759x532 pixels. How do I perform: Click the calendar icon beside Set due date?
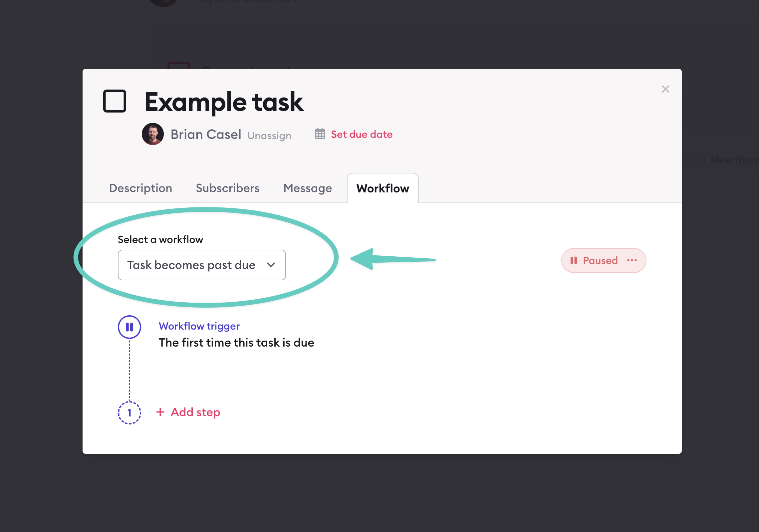(x=320, y=134)
